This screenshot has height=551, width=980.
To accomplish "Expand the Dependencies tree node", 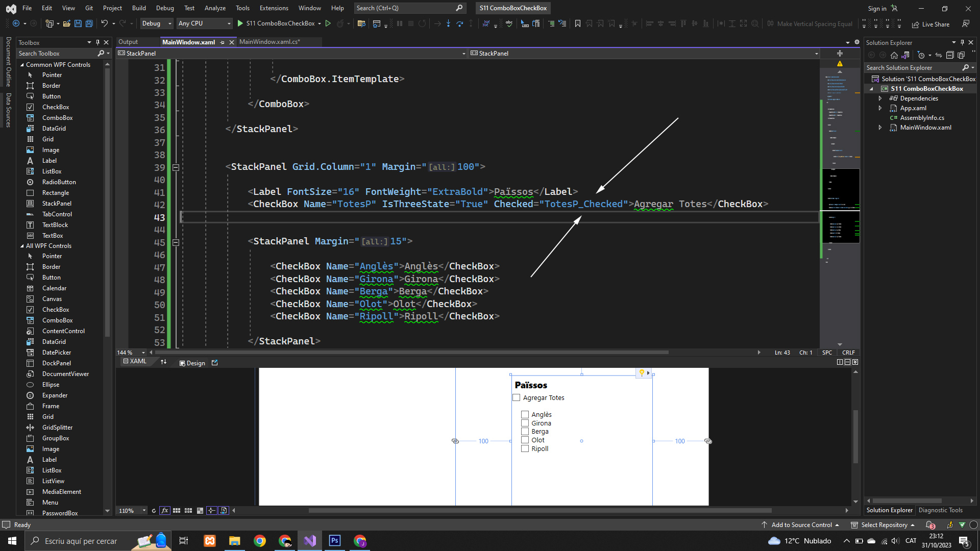I will click(880, 98).
